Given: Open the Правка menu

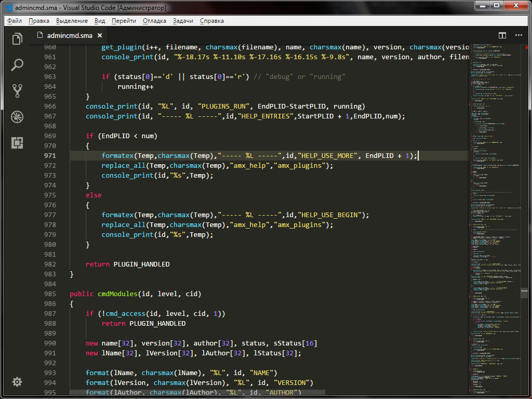Looking at the screenshot, I should point(39,21).
